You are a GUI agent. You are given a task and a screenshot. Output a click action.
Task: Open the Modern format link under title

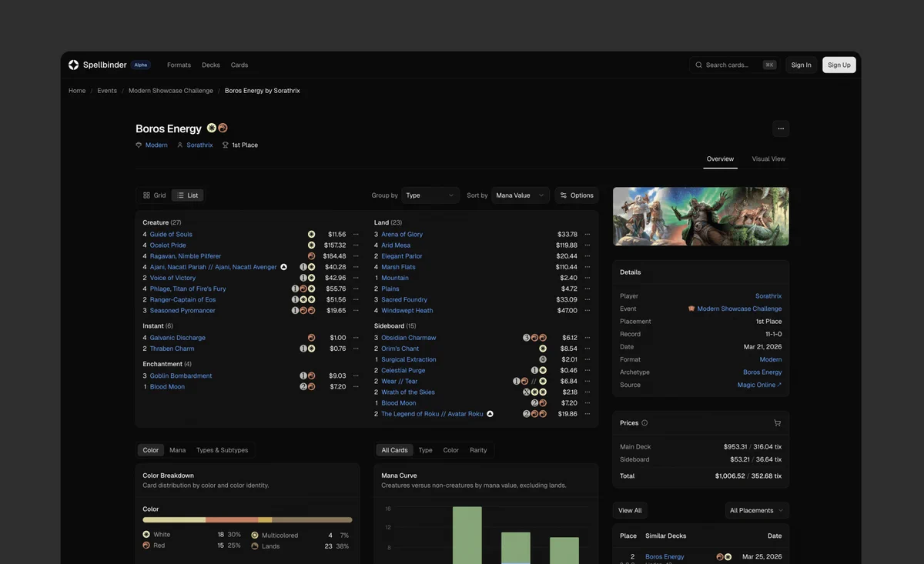(x=156, y=145)
